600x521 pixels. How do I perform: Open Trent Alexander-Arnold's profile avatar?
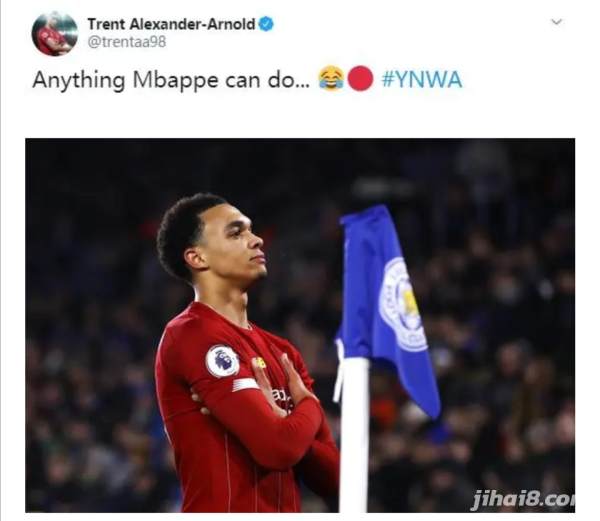point(54,34)
